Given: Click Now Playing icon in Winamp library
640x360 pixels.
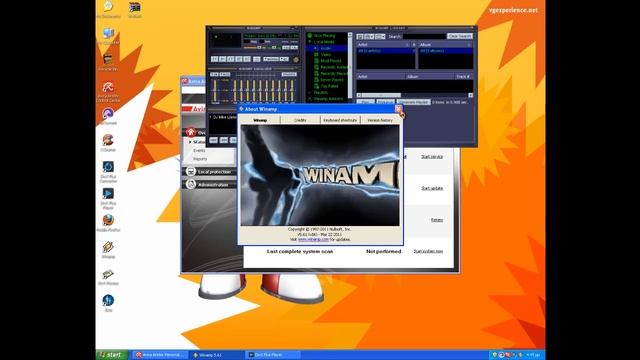Looking at the screenshot, I should pos(310,36).
